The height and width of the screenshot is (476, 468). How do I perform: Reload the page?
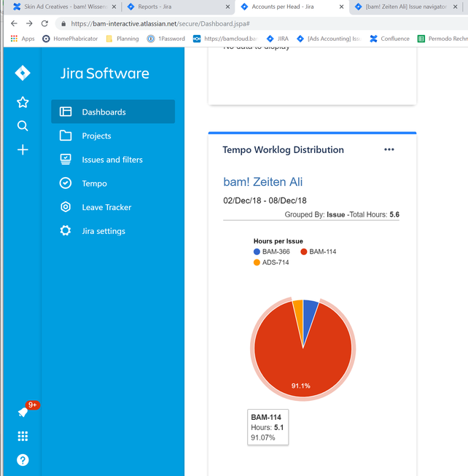tap(44, 23)
